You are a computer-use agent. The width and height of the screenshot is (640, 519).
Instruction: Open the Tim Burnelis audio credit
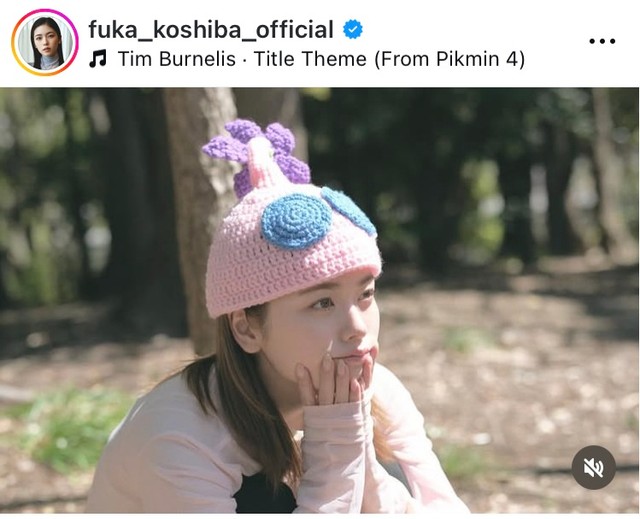(177, 59)
